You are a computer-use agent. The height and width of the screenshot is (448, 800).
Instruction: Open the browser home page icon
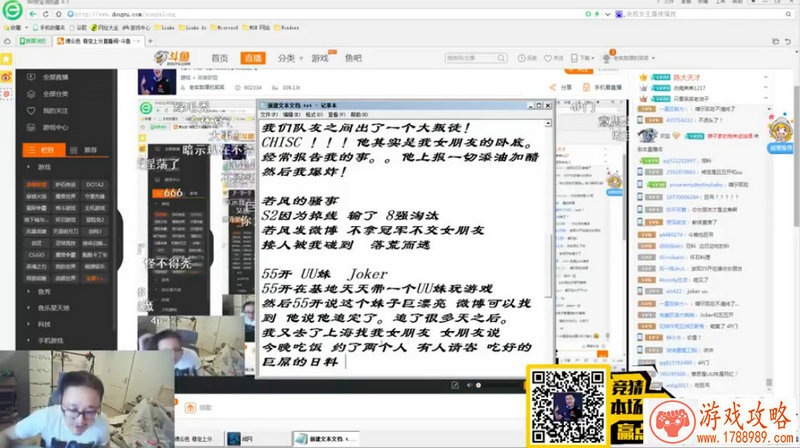[58, 14]
